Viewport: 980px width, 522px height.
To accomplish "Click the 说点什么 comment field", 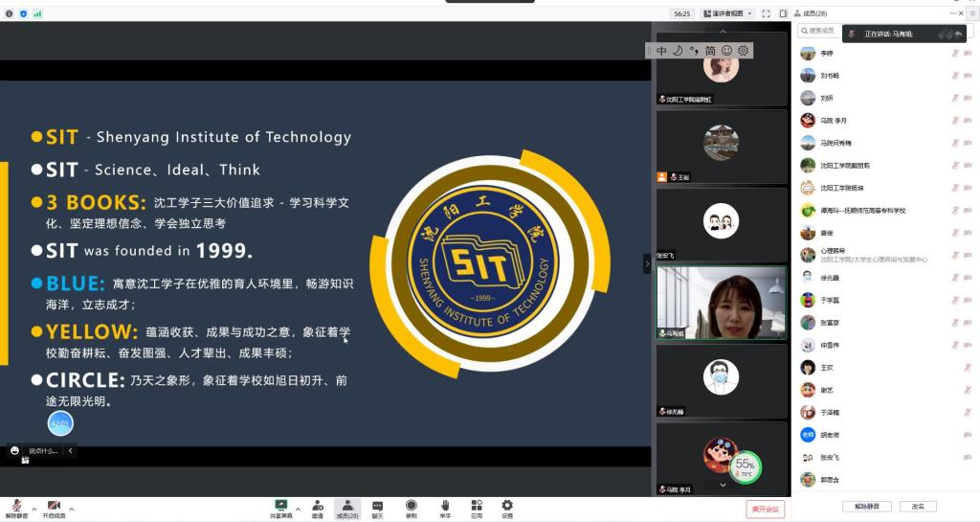I will (x=43, y=451).
